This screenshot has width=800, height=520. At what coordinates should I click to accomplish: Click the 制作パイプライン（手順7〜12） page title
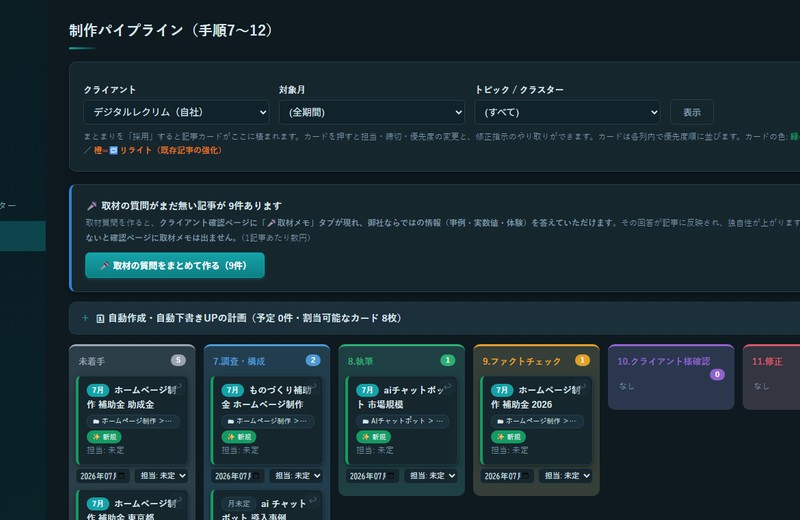[170, 30]
